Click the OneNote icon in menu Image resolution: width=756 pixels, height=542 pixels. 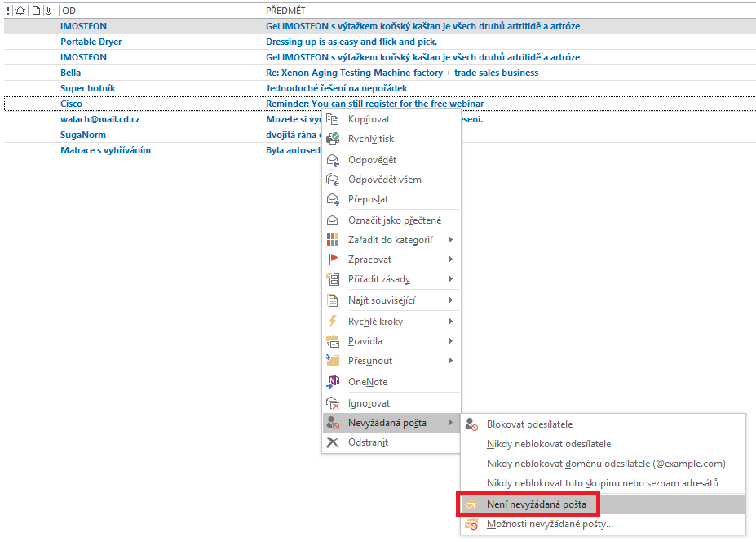coord(333,382)
